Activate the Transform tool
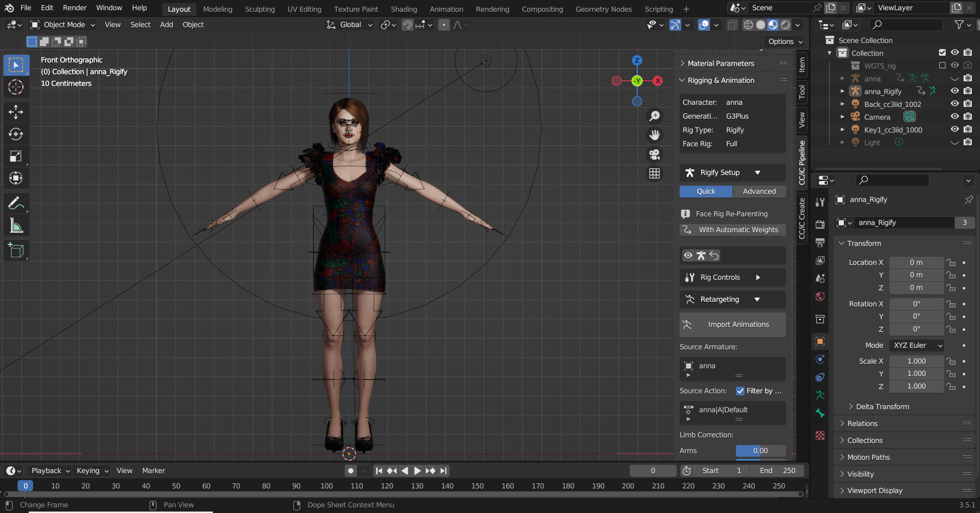Viewport: 980px width, 513px height. click(x=16, y=179)
